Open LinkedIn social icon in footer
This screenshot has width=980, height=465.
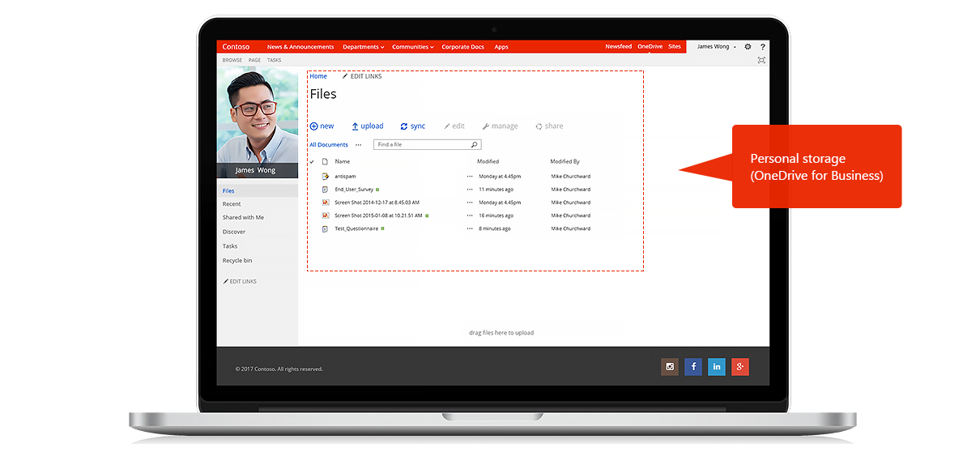(x=717, y=367)
